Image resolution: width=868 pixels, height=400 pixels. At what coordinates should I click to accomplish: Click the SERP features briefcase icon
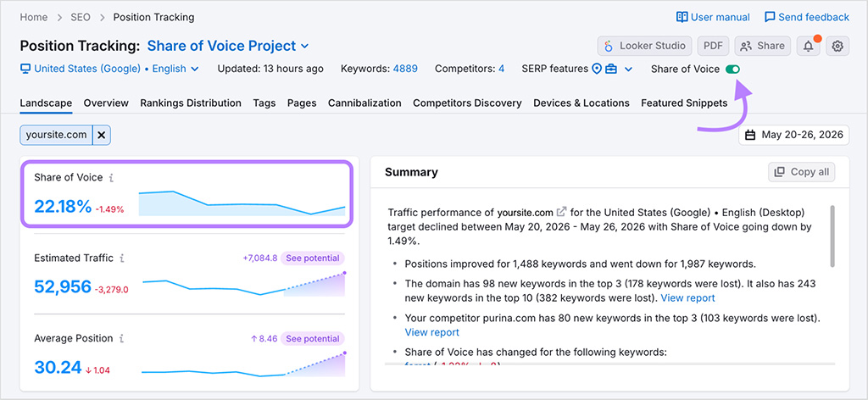[x=611, y=69]
